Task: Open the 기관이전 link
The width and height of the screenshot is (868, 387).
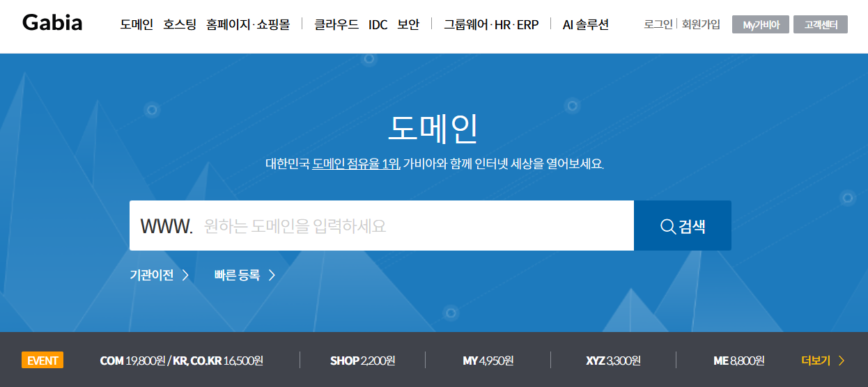Action: coord(152,275)
